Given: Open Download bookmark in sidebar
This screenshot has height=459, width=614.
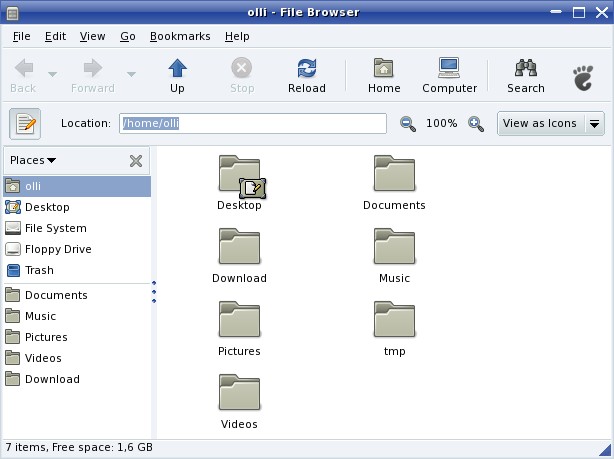Looking at the screenshot, I should 77,379.
